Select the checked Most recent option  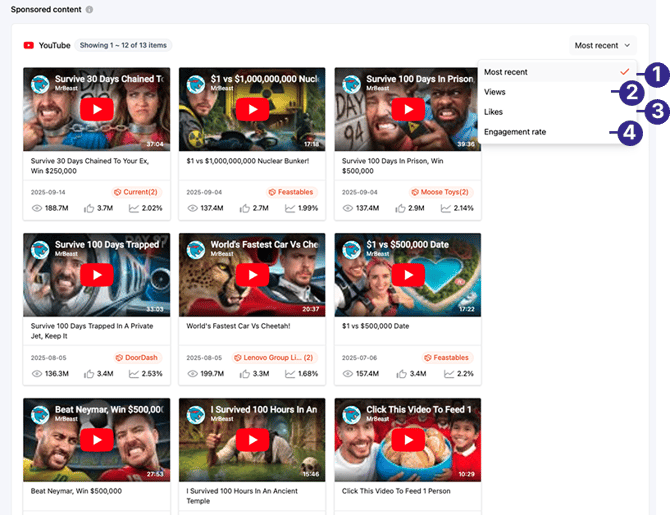click(x=506, y=72)
